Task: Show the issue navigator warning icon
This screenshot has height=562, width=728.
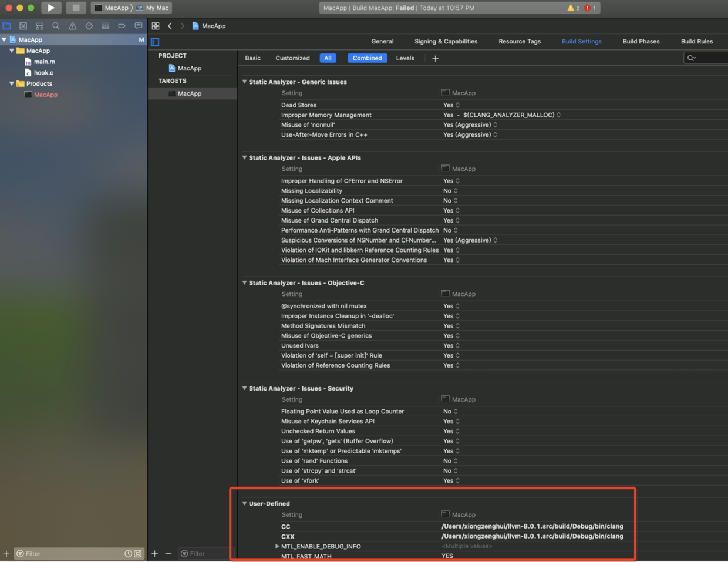Action: [x=72, y=26]
